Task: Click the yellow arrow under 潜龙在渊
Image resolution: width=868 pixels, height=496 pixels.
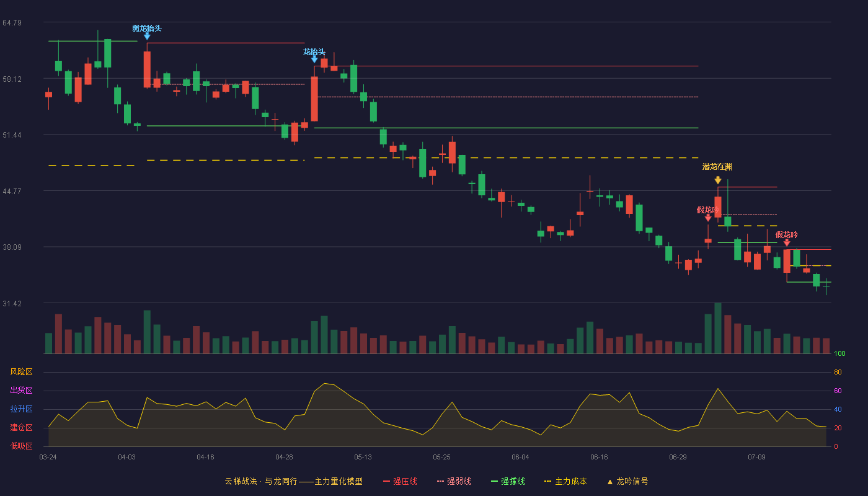Action: [x=718, y=180]
